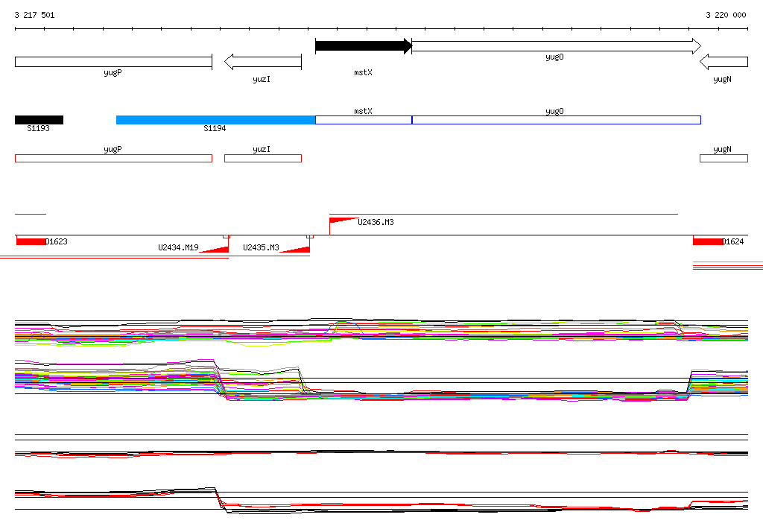Click the S1193 label text
763x532 pixels.
tap(39, 128)
